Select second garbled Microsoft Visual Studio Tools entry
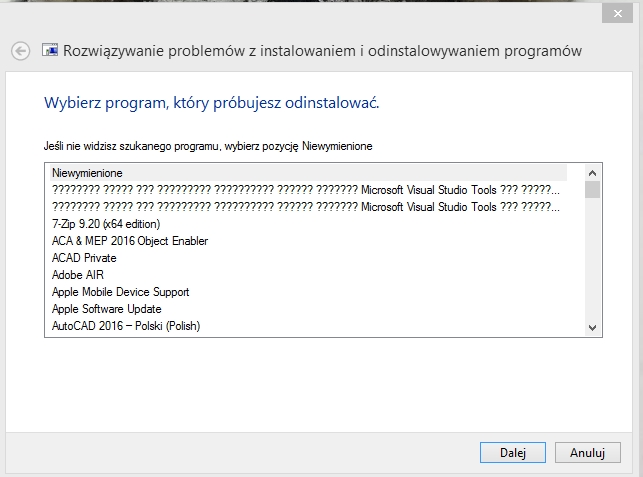This screenshot has height=477, width=643. click(308, 207)
